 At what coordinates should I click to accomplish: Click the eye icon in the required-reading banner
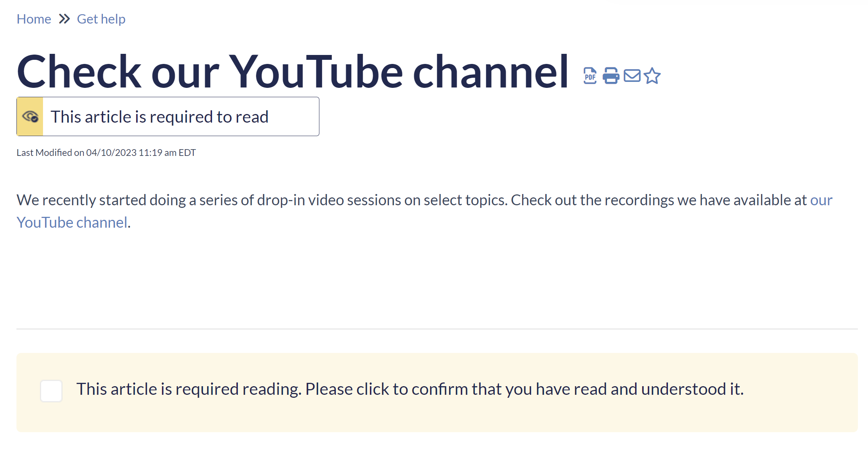[x=30, y=117]
